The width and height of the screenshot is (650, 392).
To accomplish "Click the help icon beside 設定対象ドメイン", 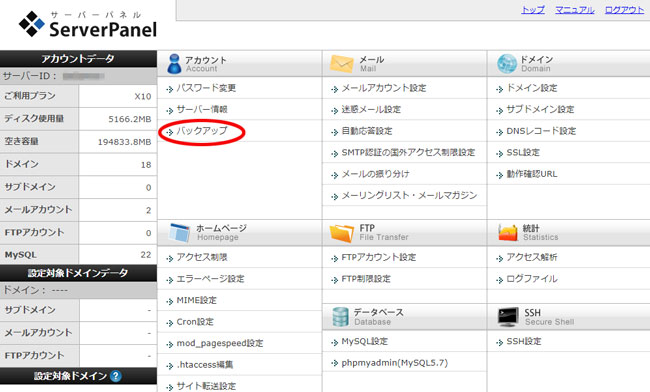I will (x=116, y=376).
